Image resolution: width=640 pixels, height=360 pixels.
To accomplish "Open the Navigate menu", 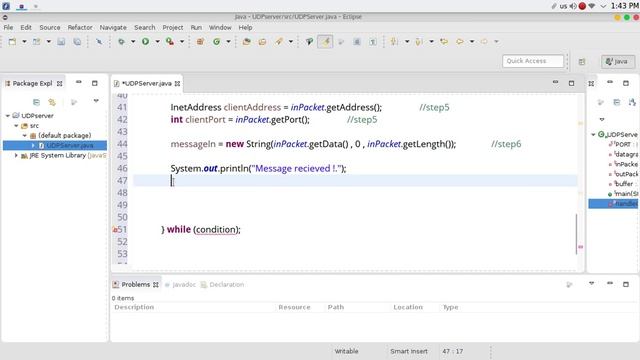I will 113,27.
